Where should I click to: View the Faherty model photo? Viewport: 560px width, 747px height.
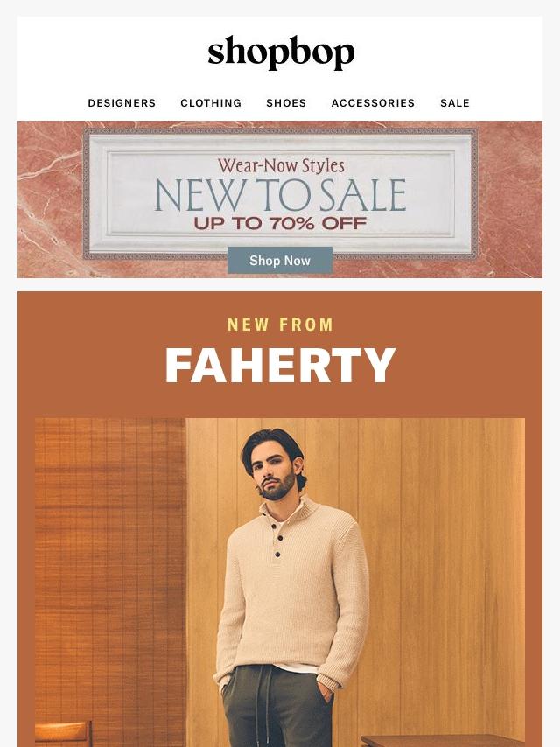point(280,583)
